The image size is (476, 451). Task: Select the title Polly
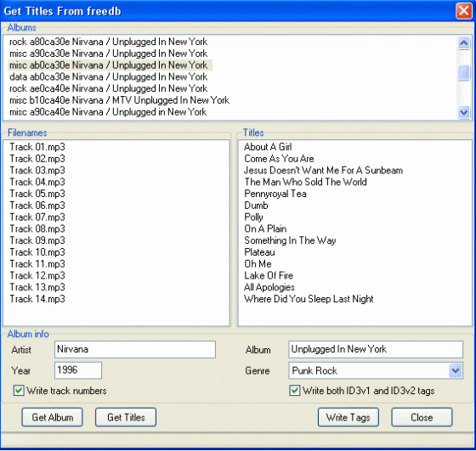tap(253, 217)
